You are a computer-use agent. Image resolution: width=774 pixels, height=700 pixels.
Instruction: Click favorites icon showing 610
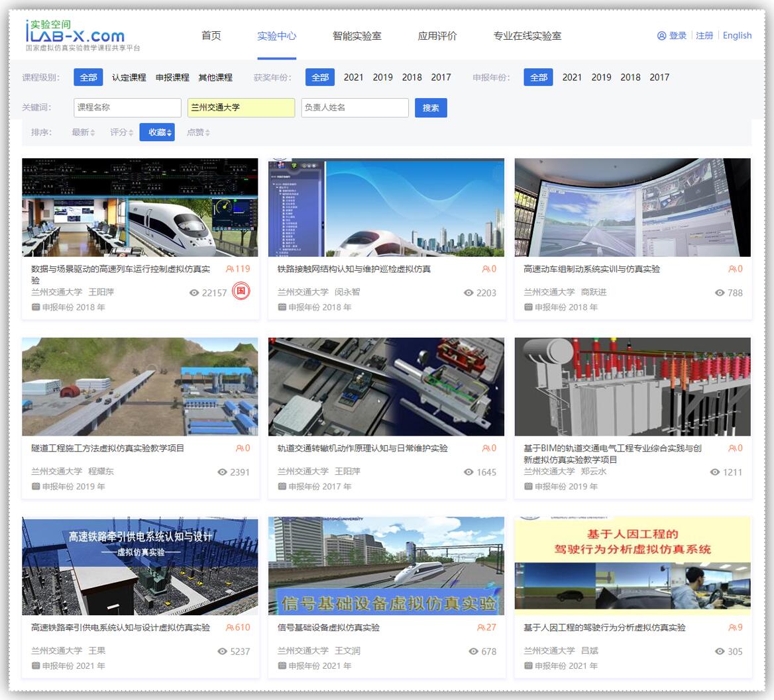230,627
